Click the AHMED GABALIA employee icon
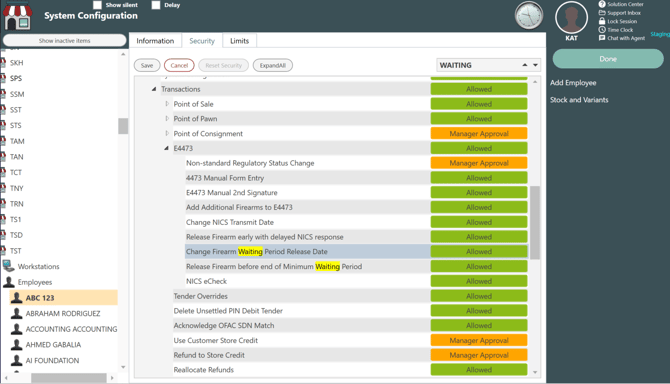The image size is (670, 384). [x=16, y=345]
